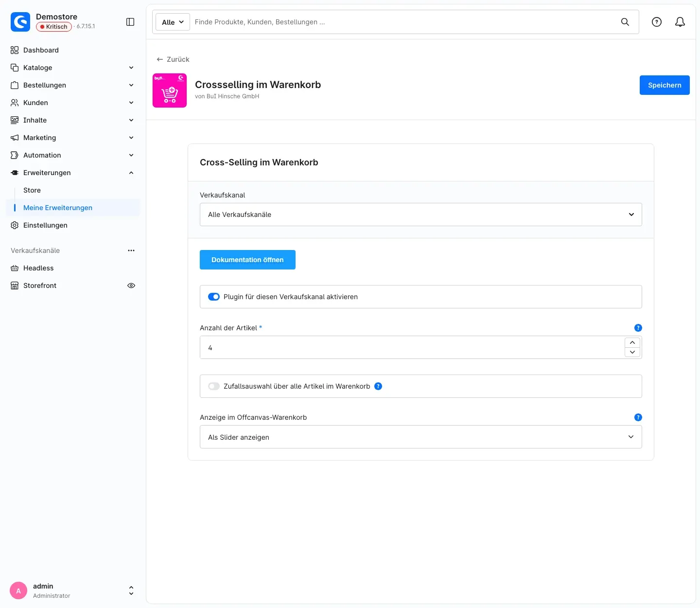Click the Crossselling plugin thumbnail icon
The width and height of the screenshot is (700, 608).
[170, 90]
